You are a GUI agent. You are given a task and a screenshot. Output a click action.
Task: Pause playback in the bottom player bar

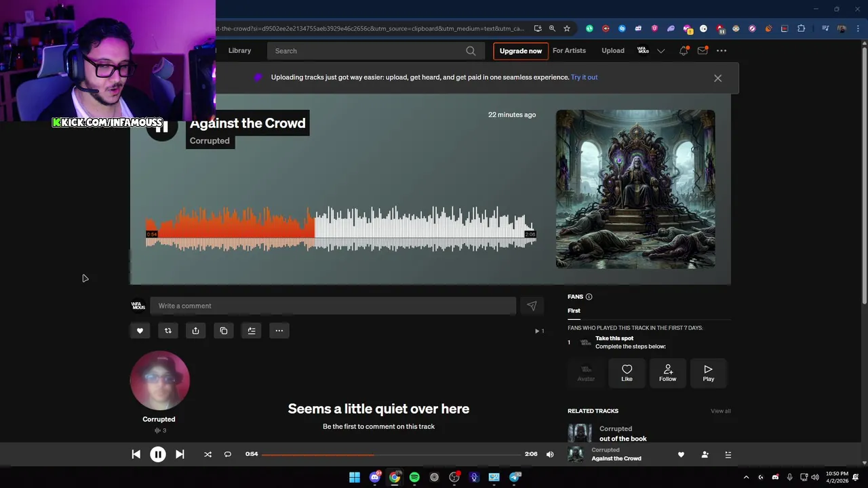click(x=158, y=455)
